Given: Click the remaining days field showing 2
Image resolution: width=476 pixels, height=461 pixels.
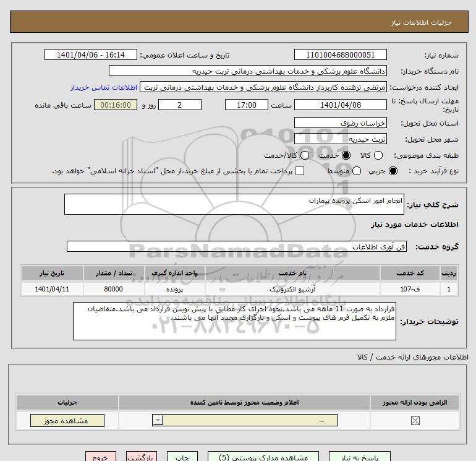Looking at the screenshot, I should [180, 105].
